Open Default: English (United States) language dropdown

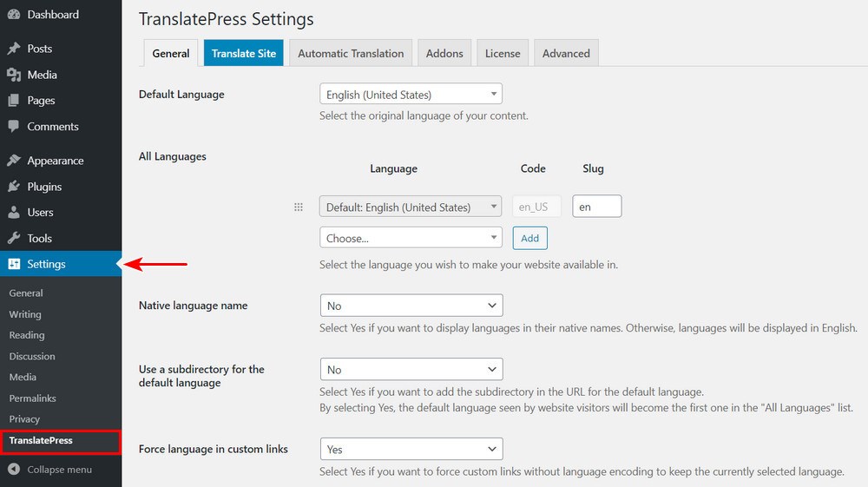click(x=411, y=207)
